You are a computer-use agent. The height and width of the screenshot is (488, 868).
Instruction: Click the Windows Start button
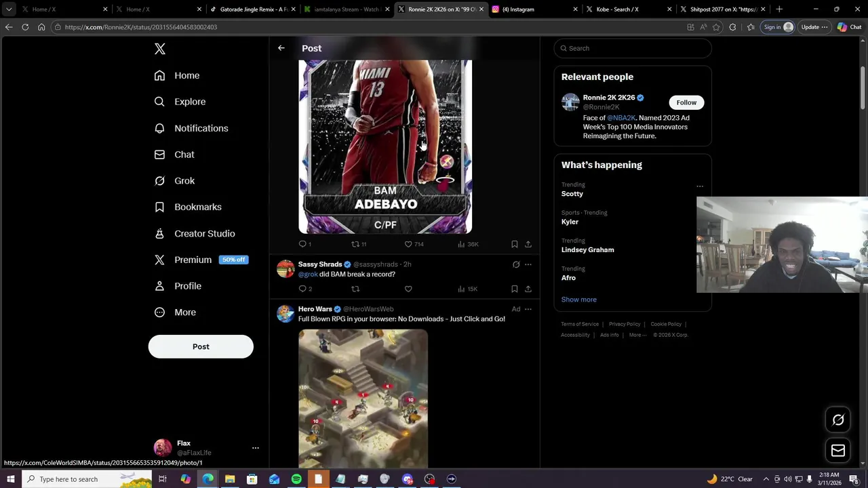point(10,479)
